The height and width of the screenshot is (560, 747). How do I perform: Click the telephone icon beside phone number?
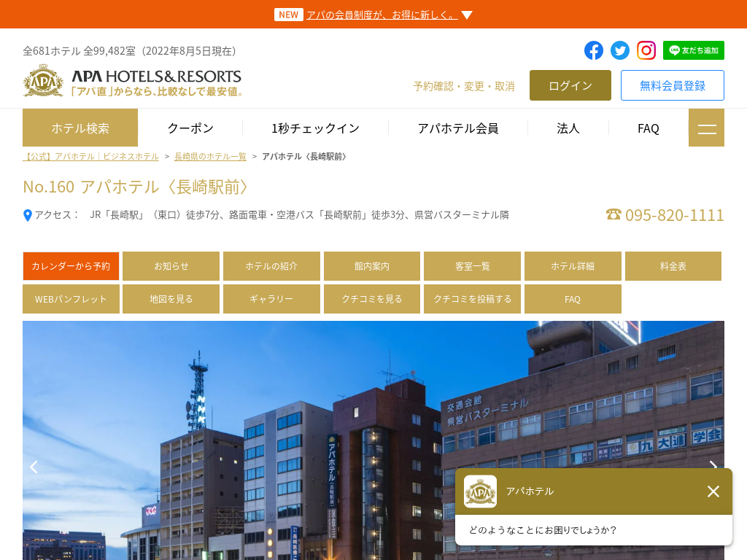[614, 214]
